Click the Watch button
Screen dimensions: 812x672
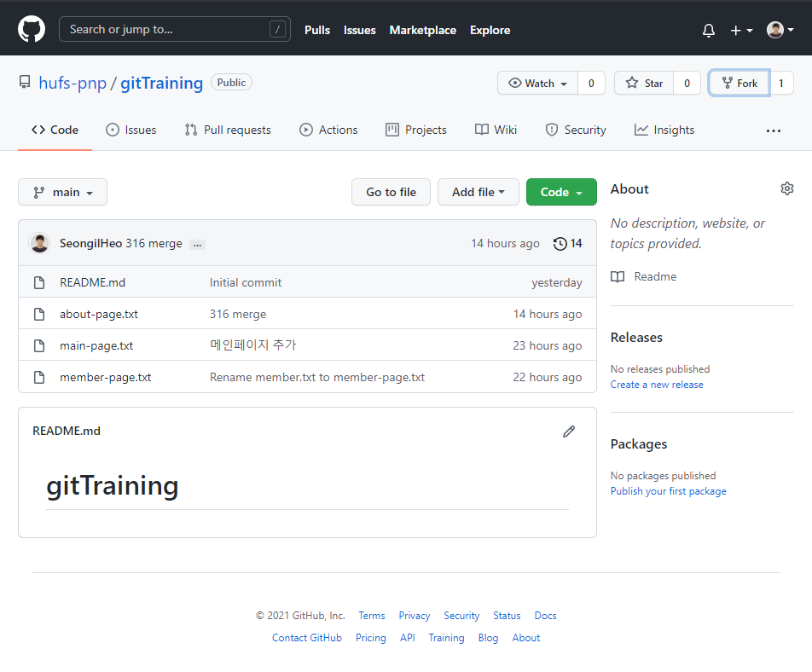click(537, 84)
